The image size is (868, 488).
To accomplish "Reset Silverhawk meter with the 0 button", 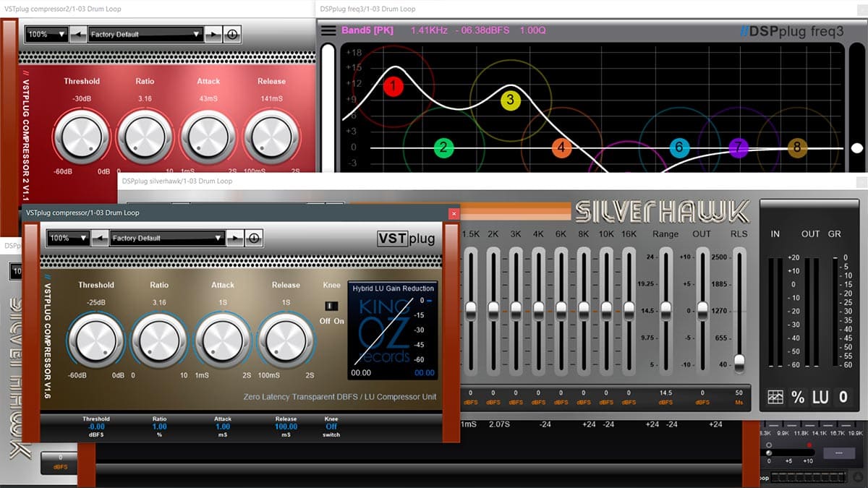I will (x=843, y=397).
